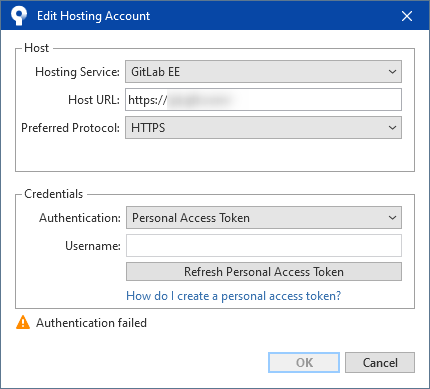Click the 'Username:' label

pyautogui.click(x=93, y=246)
